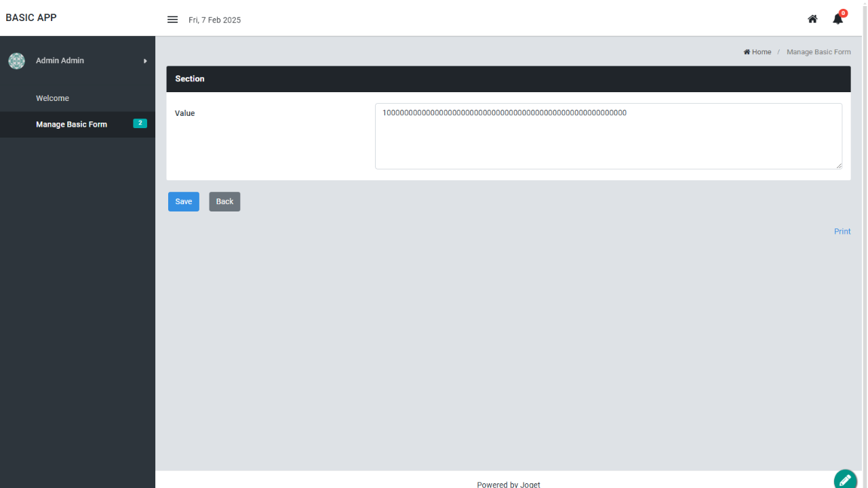Click the teal count badge showing 2
Image resolution: width=868 pixels, height=488 pixels.
pyautogui.click(x=140, y=123)
